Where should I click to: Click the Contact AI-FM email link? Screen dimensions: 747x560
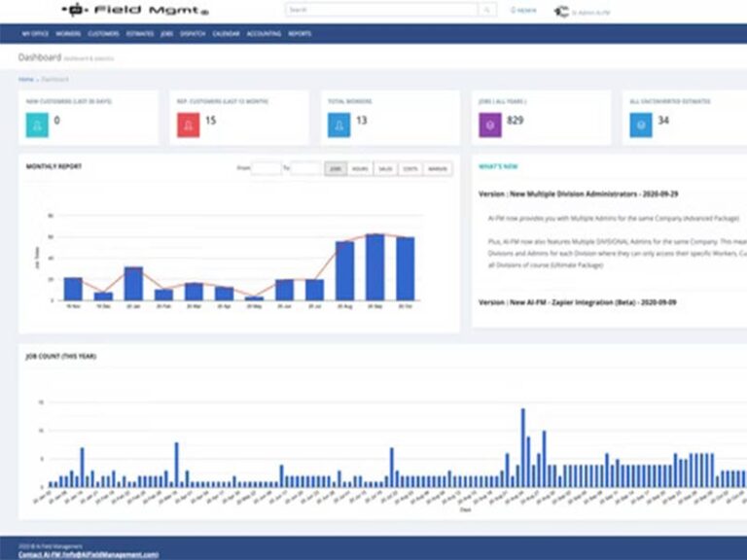tap(89, 555)
